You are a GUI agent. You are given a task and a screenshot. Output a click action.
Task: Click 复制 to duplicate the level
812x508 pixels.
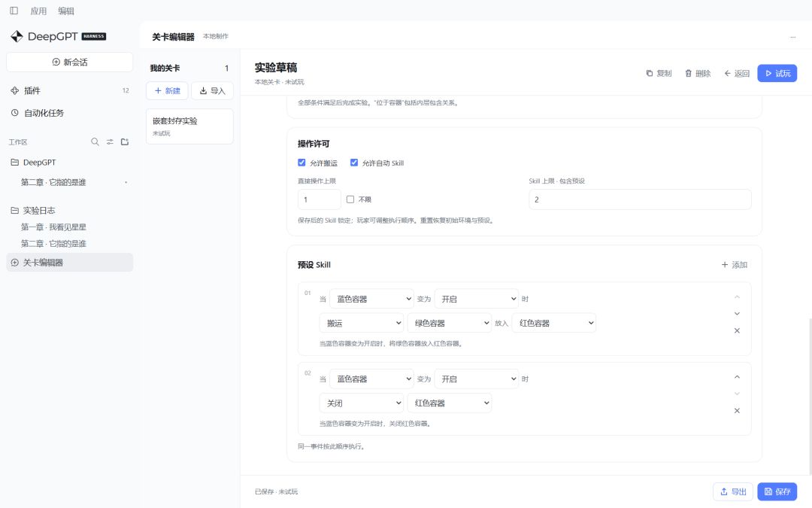click(659, 74)
